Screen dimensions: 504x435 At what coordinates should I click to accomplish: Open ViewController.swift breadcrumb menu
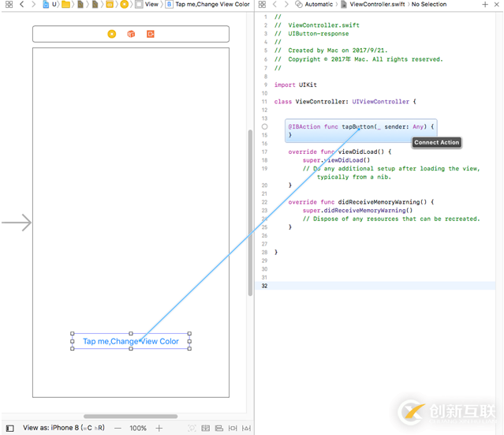[x=373, y=4]
